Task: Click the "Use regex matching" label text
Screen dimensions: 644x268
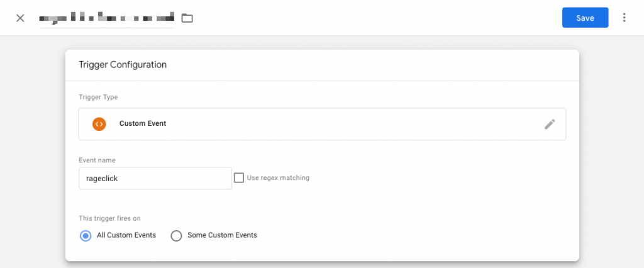Action: coord(278,178)
